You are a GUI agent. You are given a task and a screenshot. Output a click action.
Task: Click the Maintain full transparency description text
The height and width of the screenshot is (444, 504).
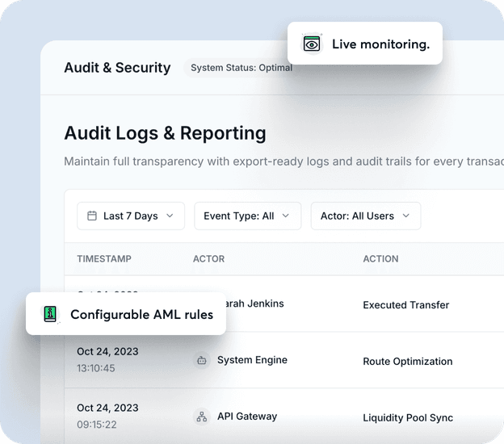point(283,161)
